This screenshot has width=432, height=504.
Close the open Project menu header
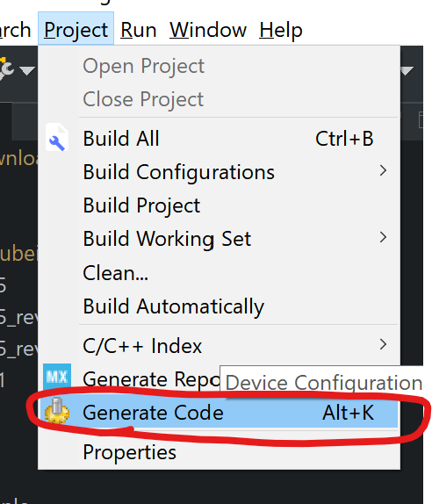point(76,28)
